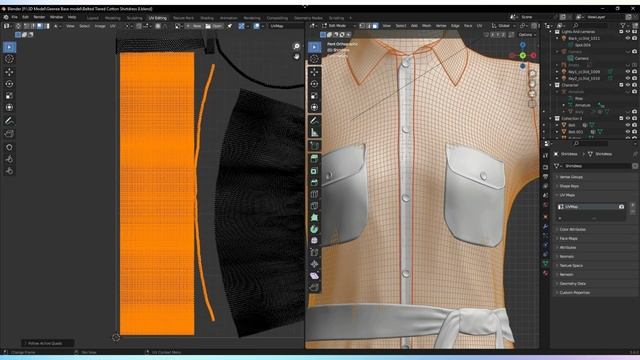Expand the Shape Keys panel

[x=569, y=186]
